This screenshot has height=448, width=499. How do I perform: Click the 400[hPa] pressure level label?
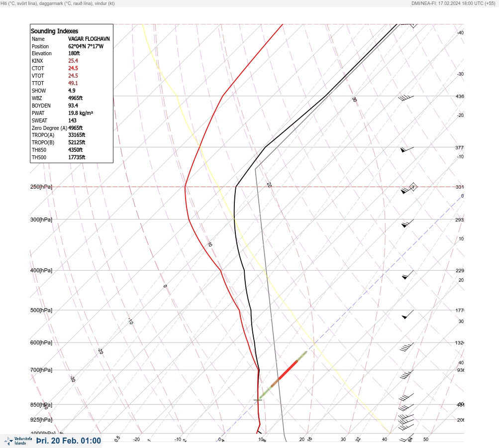[41, 270]
